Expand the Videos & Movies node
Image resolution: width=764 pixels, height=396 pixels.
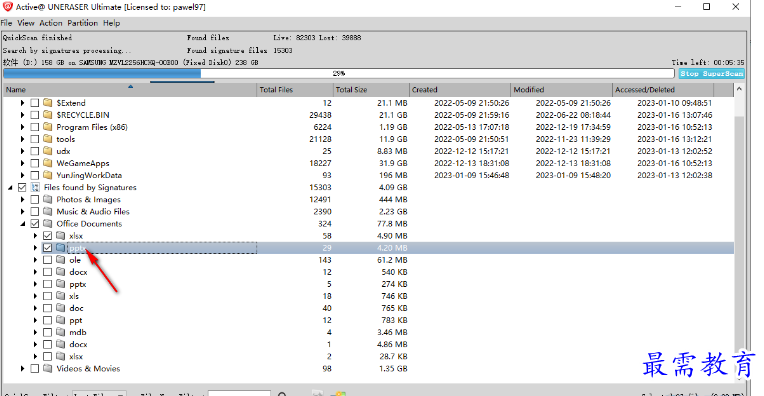tap(22, 368)
